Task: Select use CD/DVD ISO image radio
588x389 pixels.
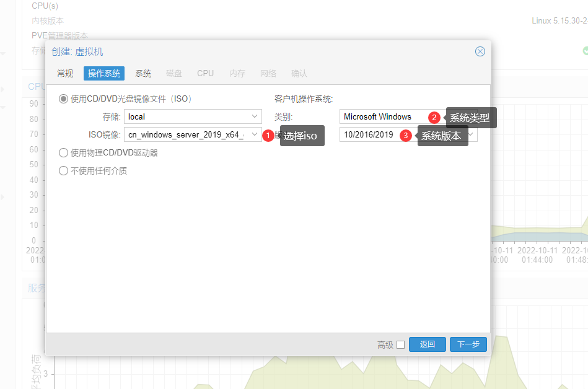Action: tap(63, 99)
